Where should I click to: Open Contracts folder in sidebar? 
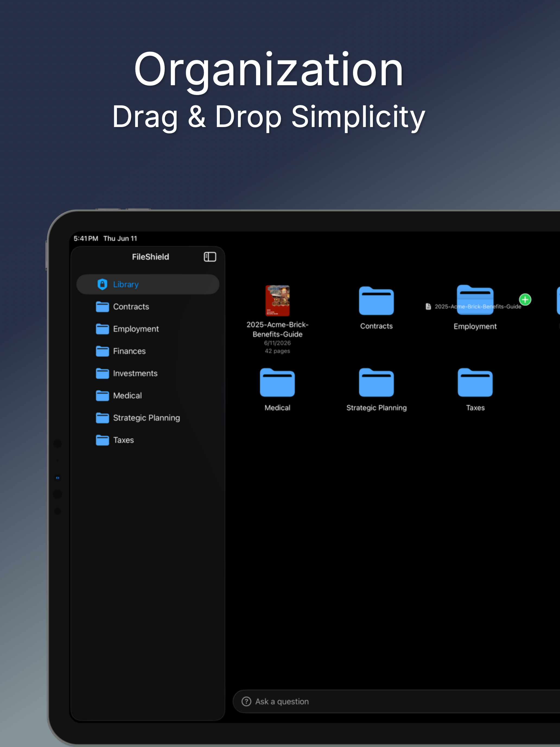148,307
